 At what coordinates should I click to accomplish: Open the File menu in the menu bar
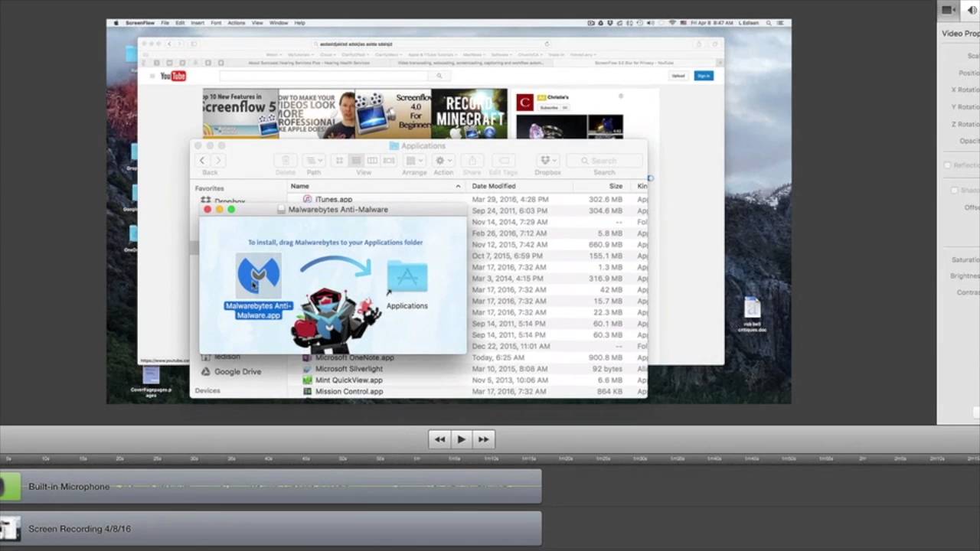point(165,23)
